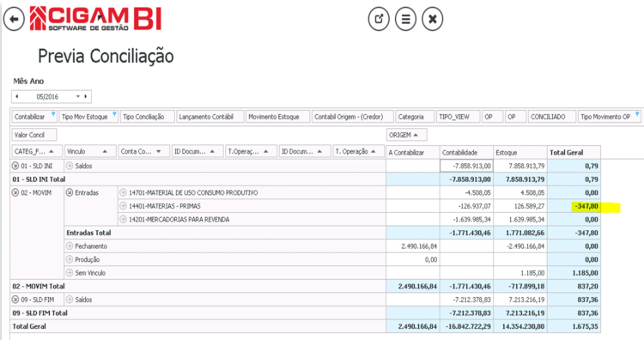Select the Entradas Total row label

(88, 233)
